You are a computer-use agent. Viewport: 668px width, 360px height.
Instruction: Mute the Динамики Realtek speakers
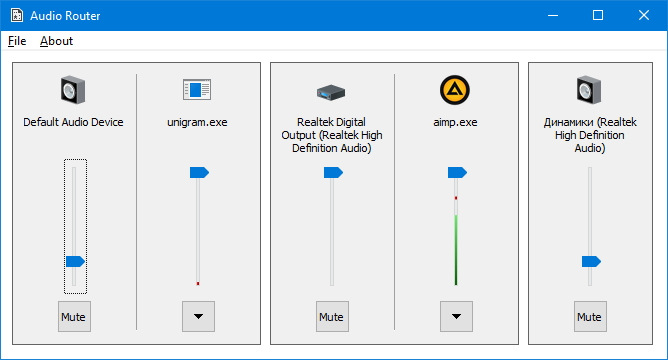[590, 317]
